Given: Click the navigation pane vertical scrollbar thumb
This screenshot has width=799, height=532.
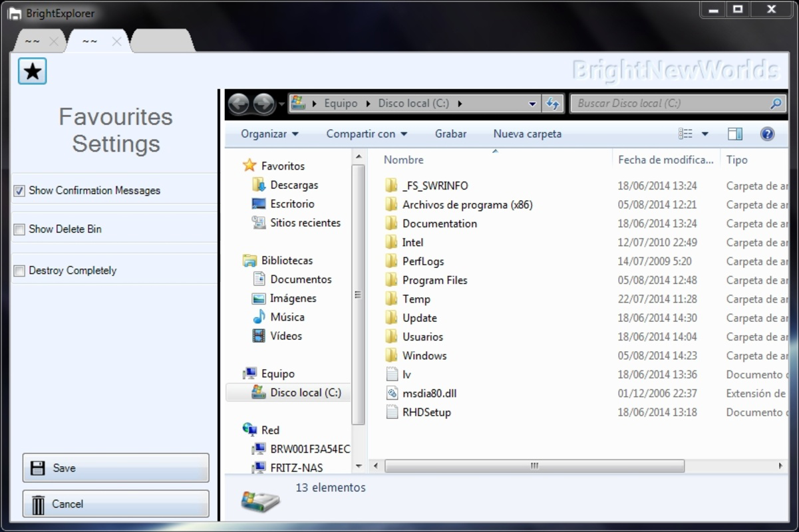Looking at the screenshot, I should click(x=358, y=295).
